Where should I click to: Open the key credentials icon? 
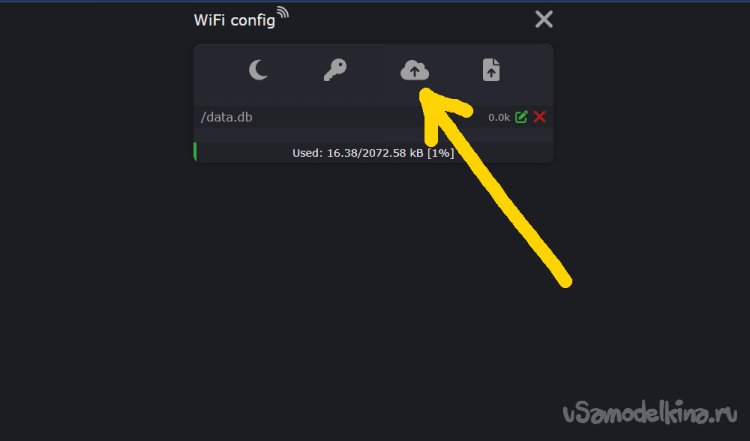pyautogui.click(x=335, y=70)
